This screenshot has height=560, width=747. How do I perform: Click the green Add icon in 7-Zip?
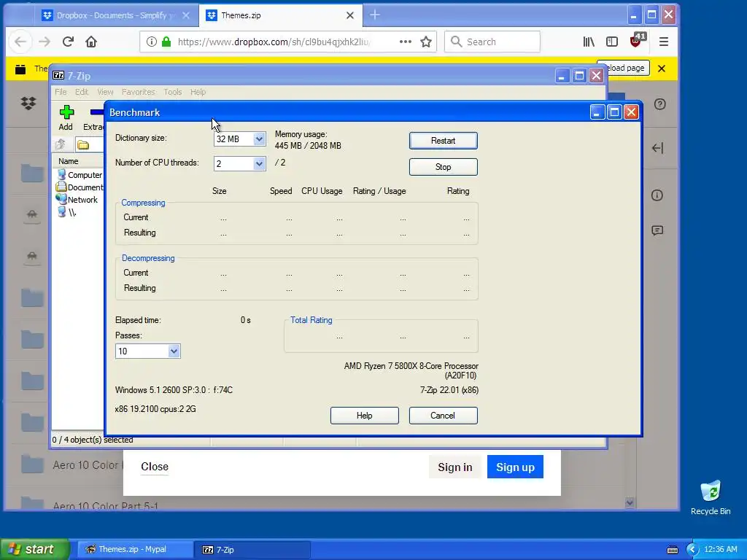(66, 112)
